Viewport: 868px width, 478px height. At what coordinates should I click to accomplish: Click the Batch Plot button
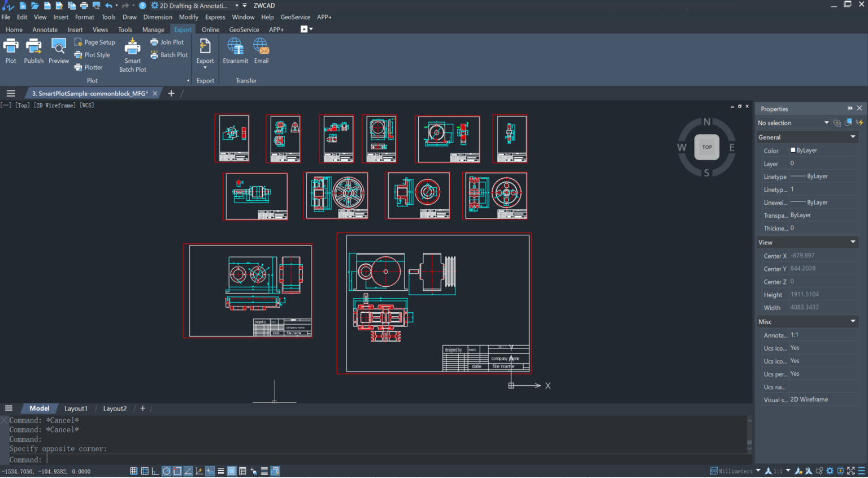pos(169,54)
